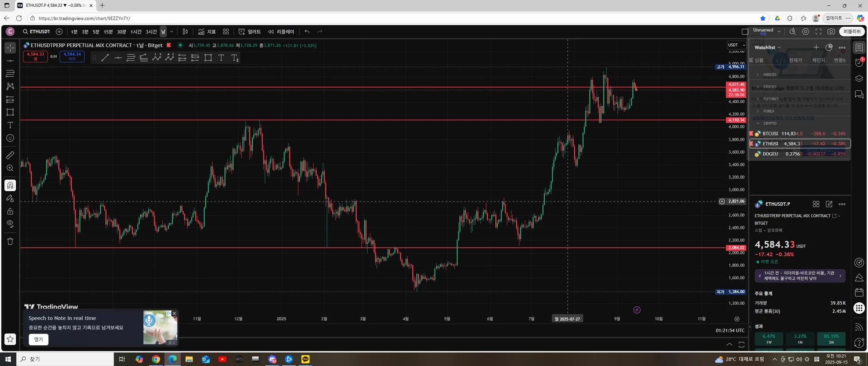Open the USDT currency dropdown
The width and height of the screenshot is (868, 366).
736,45
